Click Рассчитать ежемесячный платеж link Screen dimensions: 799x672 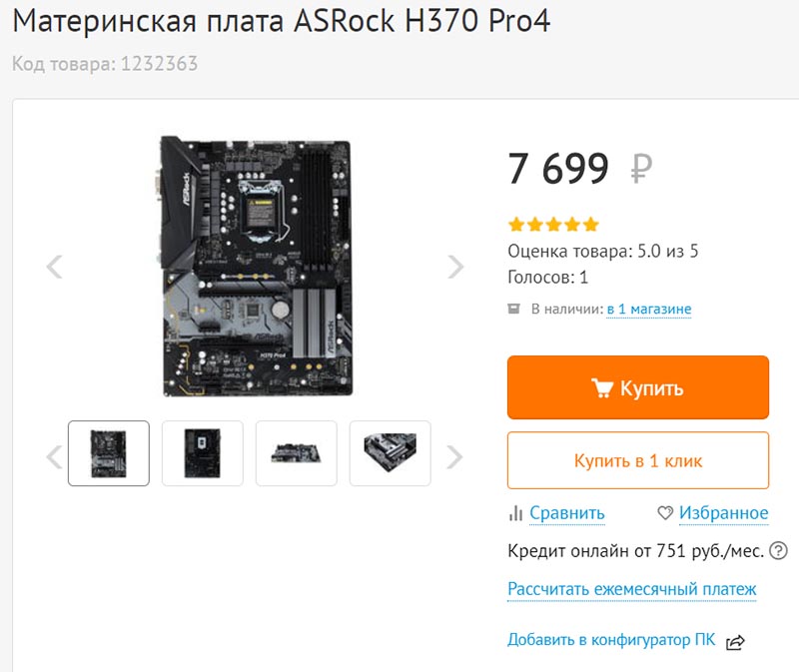[x=632, y=589]
